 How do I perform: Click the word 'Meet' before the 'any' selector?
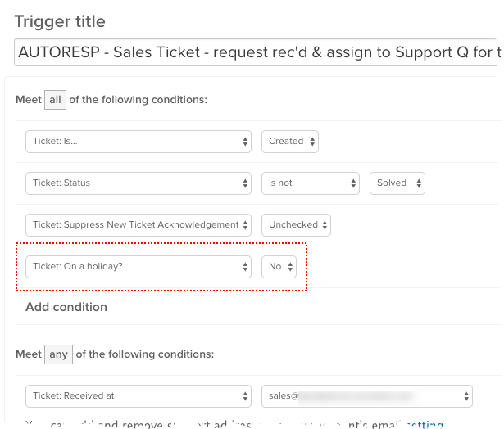[28, 354]
